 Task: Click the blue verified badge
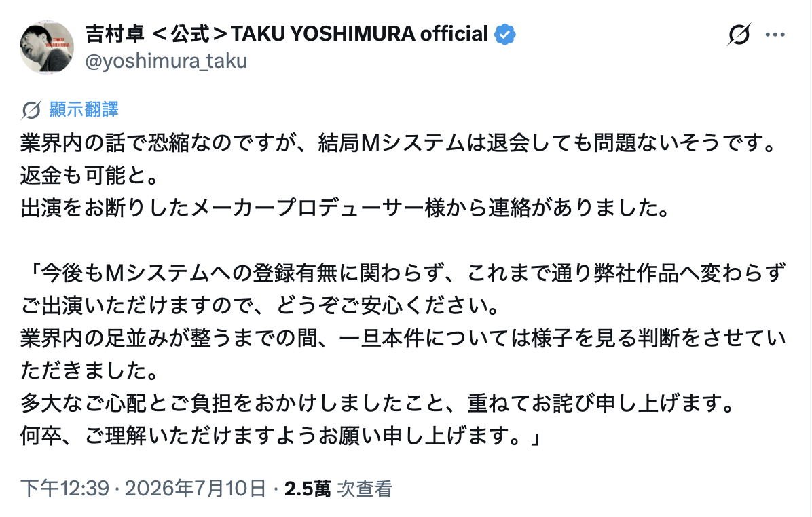(505, 35)
